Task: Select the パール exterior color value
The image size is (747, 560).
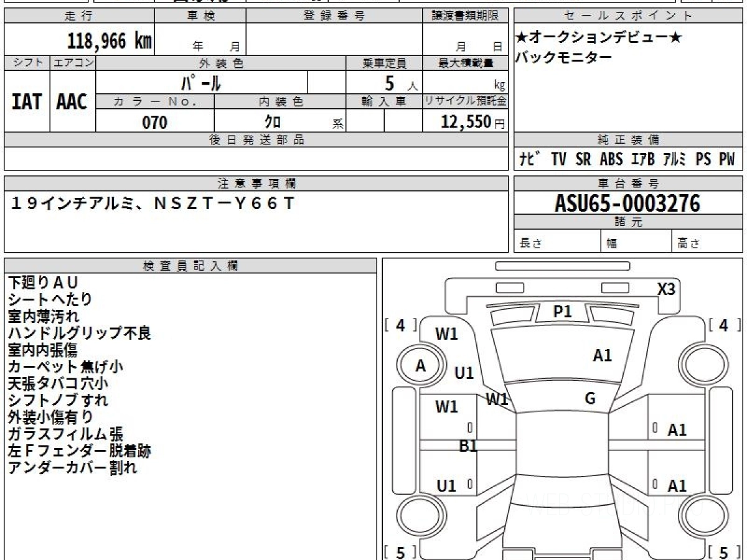Action: coord(202,82)
